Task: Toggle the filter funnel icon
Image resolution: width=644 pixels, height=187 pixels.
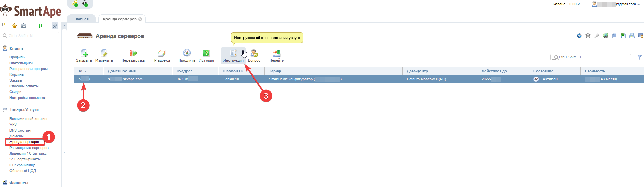Action: coord(640,57)
